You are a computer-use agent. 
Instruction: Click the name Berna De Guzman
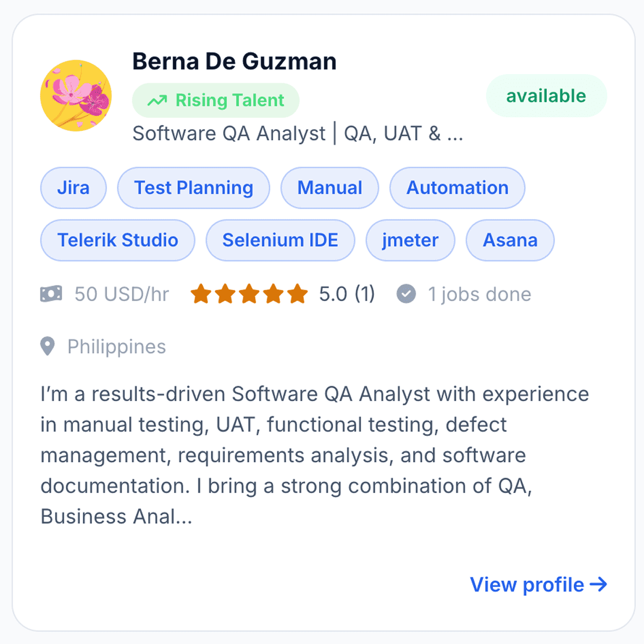pos(235,62)
